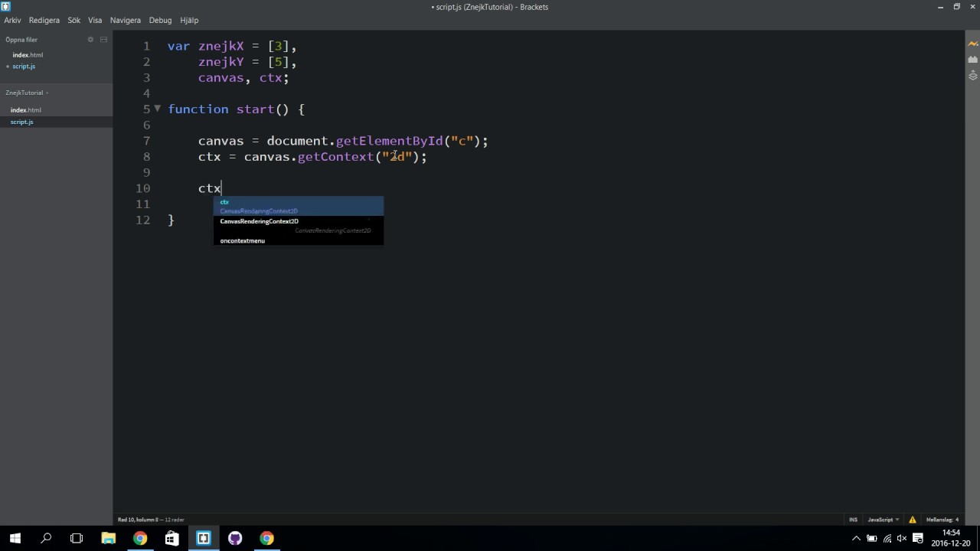Image resolution: width=980 pixels, height=551 pixels.
Task: Click znejkX variable on line 1
Action: [x=221, y=46]
